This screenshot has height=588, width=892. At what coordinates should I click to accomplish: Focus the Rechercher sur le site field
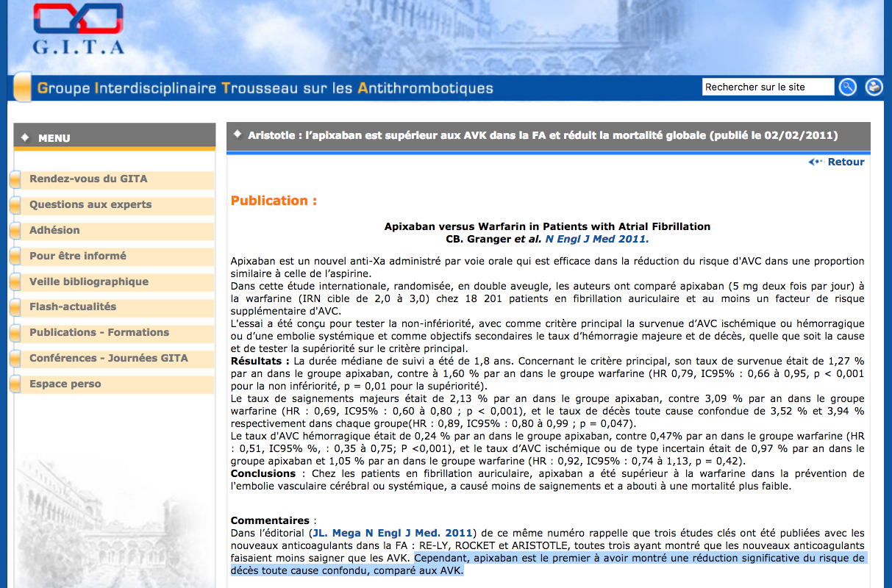tap(767, 87)
